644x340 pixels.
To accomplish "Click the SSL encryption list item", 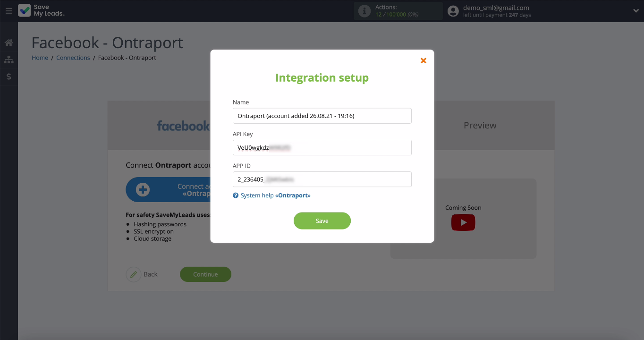I will point(154,231).
